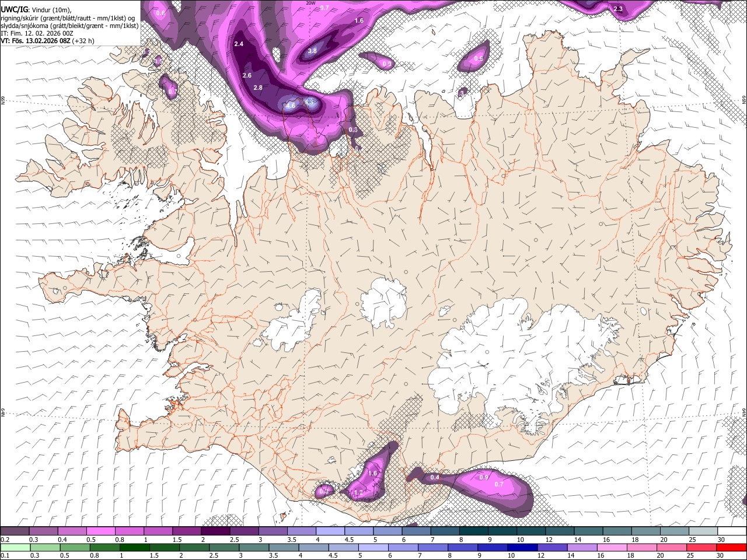Click the 1.2 precipitation value on the map
Screen dimensions: 747x560
pos(358,493)
